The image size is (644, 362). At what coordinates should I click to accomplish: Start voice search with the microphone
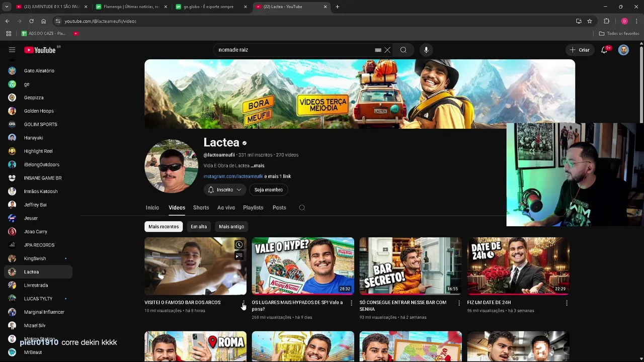[426, 50]
